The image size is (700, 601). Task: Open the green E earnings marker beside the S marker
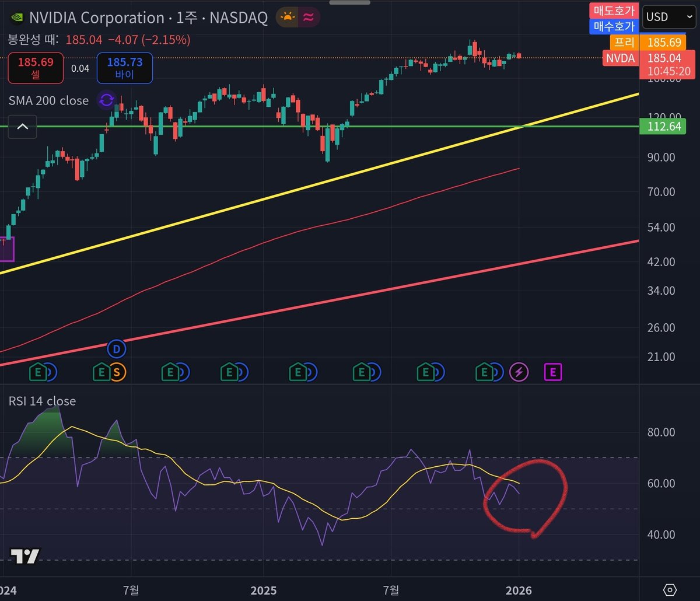pos(101,371)
